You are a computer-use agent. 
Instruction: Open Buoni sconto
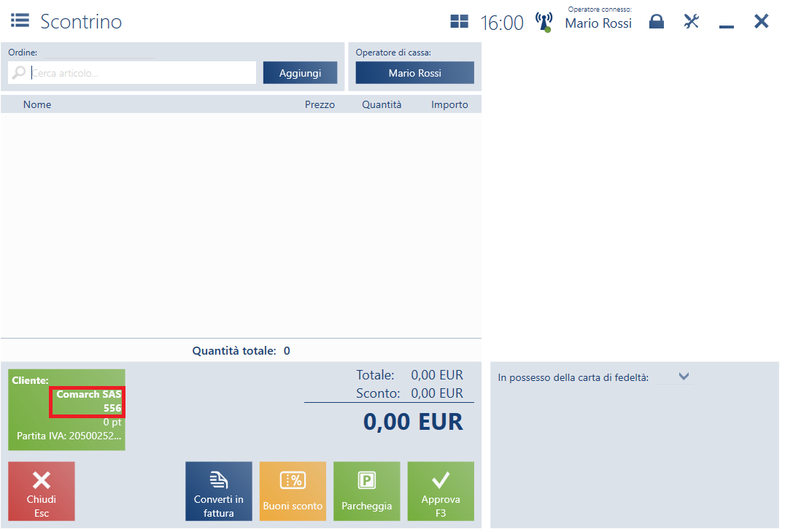pos(293,491)
